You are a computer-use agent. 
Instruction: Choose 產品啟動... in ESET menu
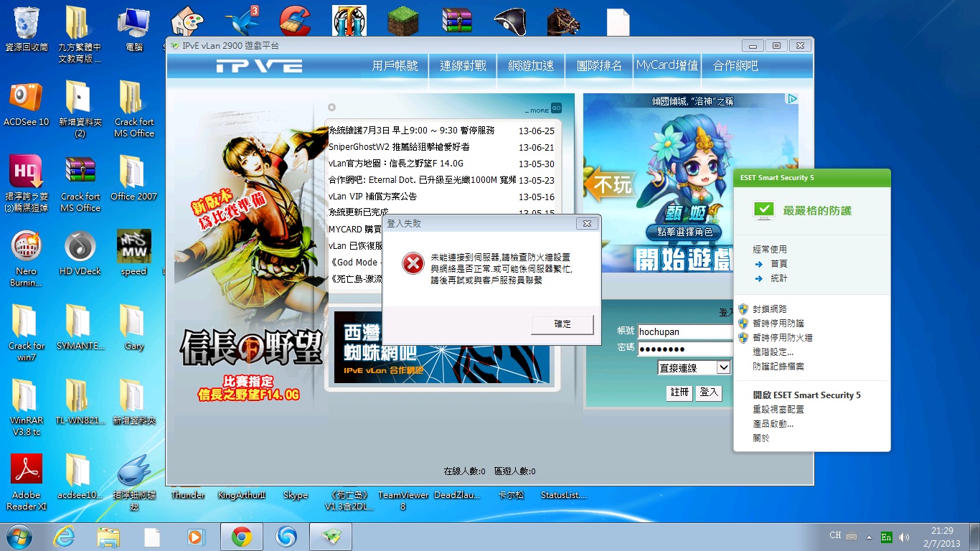[773, 424]
